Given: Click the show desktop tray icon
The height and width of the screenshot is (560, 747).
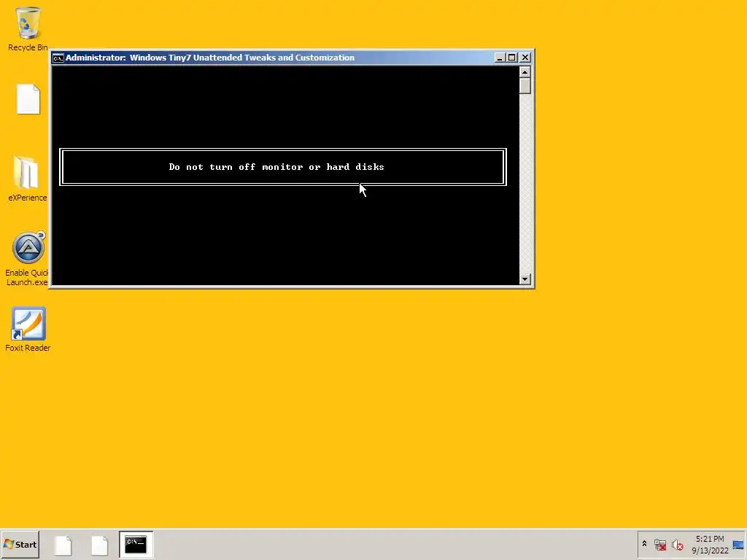Looking at the screenshot, I should pyautogui.click(x=738, y=545).
